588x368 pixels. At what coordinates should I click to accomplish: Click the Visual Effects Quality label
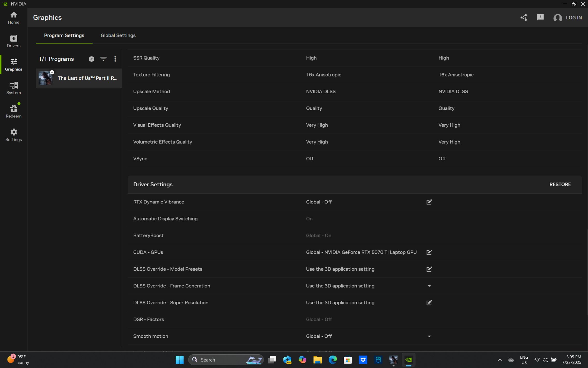tap(157, 125)
